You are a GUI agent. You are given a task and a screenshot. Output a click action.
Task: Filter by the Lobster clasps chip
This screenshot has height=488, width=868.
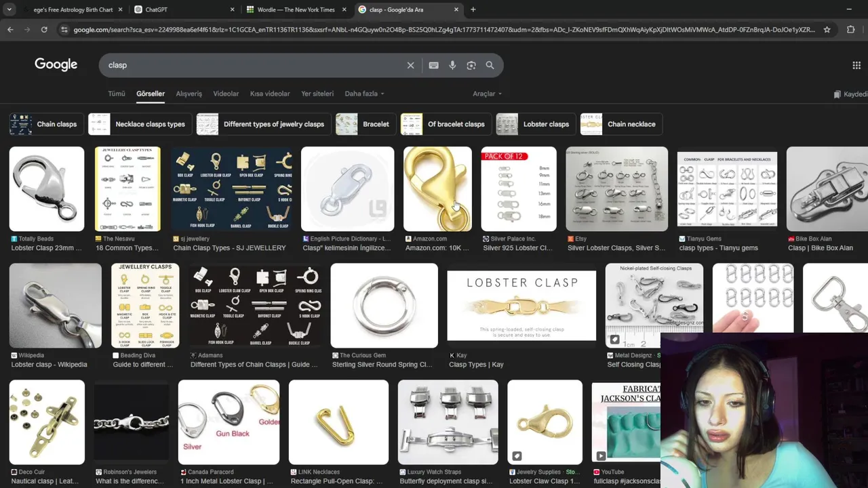point(536,124)
